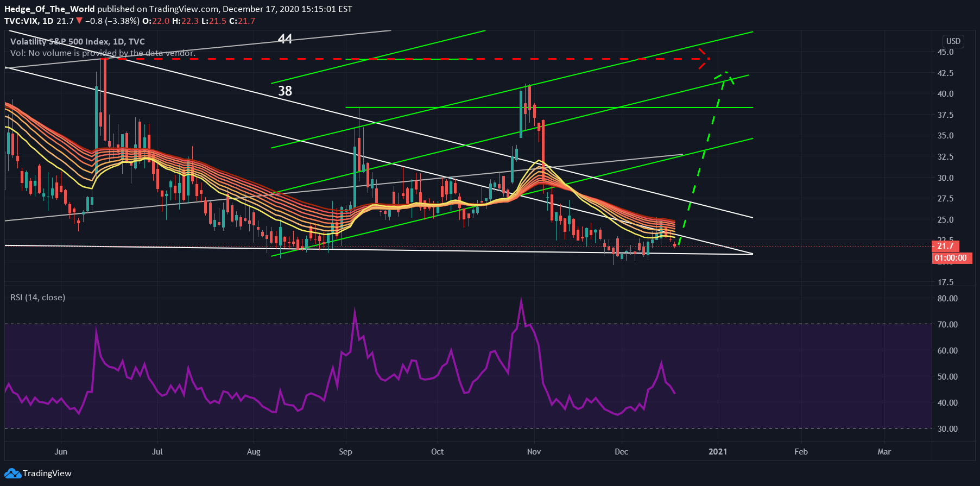Click the 17.5 price axis label
This screenshot has width=980, height=486.
945,282
